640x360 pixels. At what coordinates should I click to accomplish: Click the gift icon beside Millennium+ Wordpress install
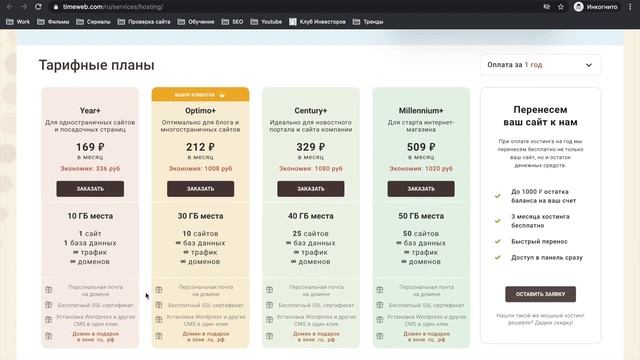click(380, 320)
